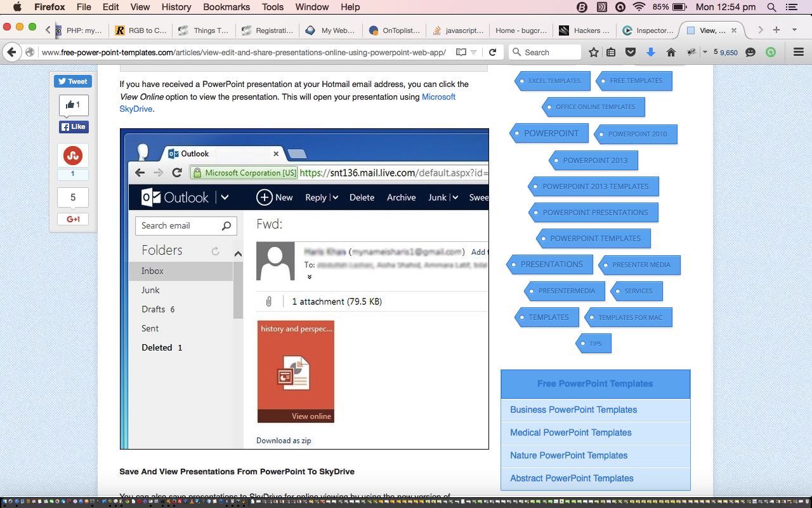This screenshot has height=508, width=812.
Task: Click the POWERPOINT PRESENTATIONS tag
Action: pyautogui.click(x=594, y=212)
